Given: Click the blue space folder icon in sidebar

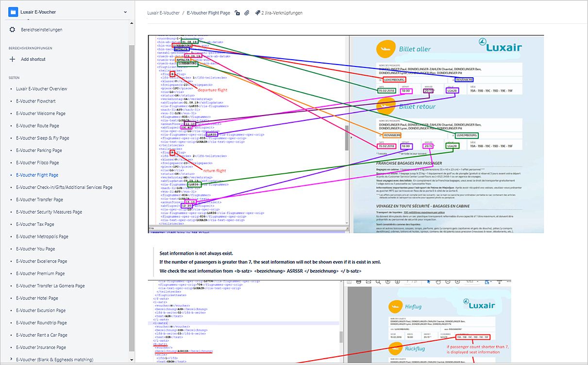Looking at the screenshot, I should click(13, 12).
